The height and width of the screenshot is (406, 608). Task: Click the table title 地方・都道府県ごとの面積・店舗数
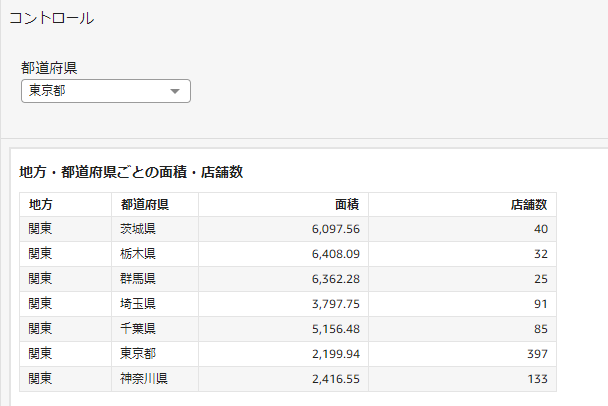(x=131, y=172)
